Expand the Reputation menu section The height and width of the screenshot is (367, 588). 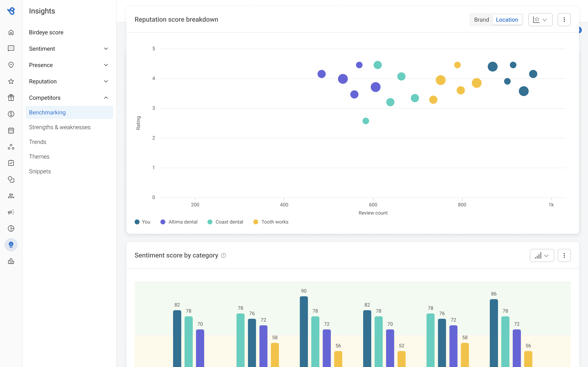(x=69, y=81)
